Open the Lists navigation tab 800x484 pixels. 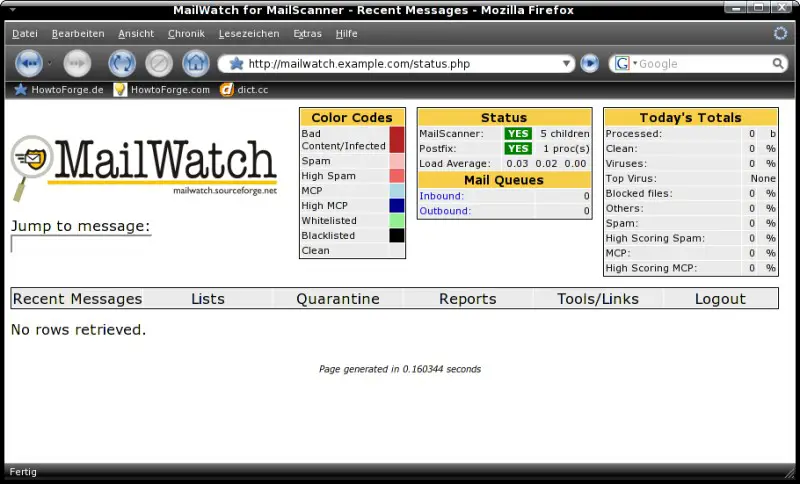point(208,299)
